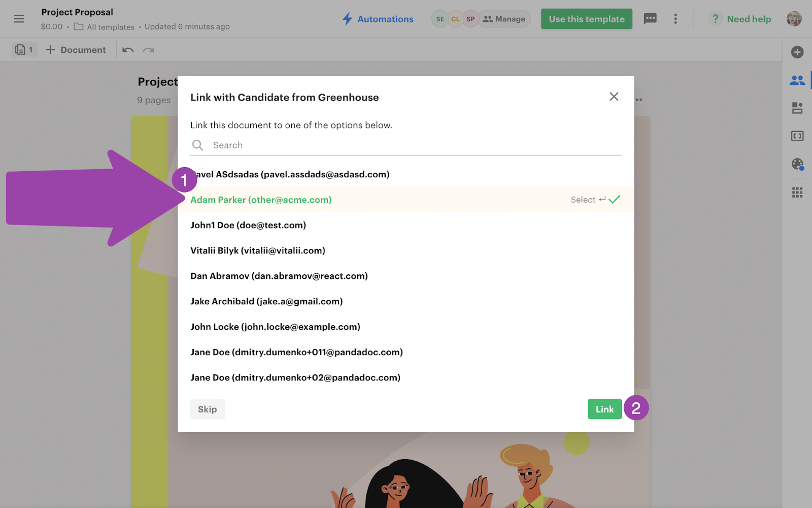This screenshot has width=812, height=508.
Task: Open All templates folder link
Action: click(104, 26)
